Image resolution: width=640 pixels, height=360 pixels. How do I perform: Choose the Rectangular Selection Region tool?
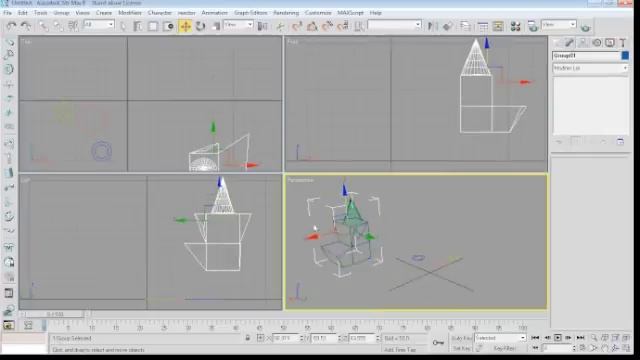coord(153,27)
